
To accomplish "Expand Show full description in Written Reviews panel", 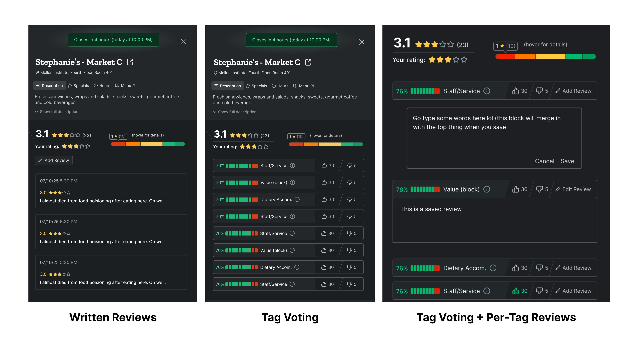I will (57, 112).
